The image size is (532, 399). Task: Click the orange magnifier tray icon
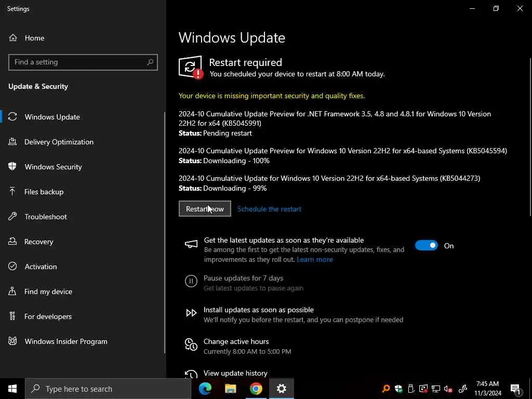pos(386,389)
